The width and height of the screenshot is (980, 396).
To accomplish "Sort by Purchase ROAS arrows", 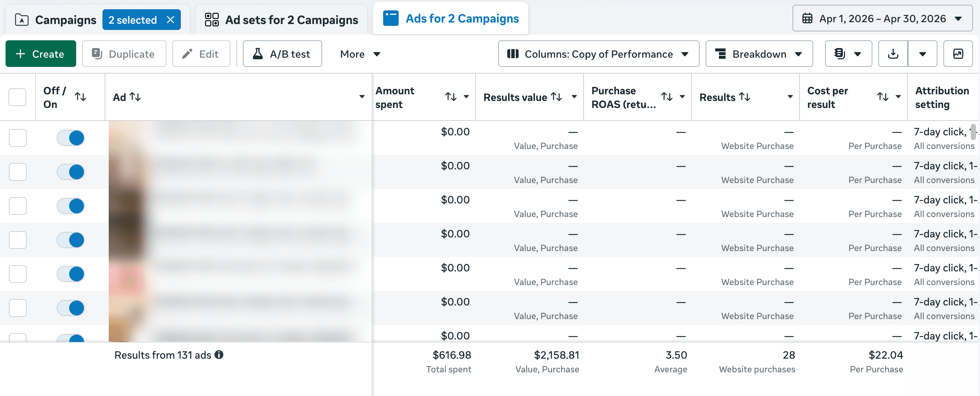I will pos(666,97).
